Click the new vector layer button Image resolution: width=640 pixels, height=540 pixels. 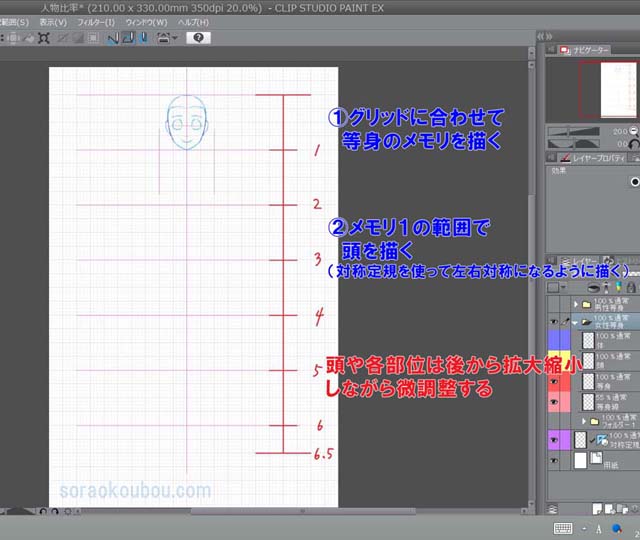(x=610, y=509)
